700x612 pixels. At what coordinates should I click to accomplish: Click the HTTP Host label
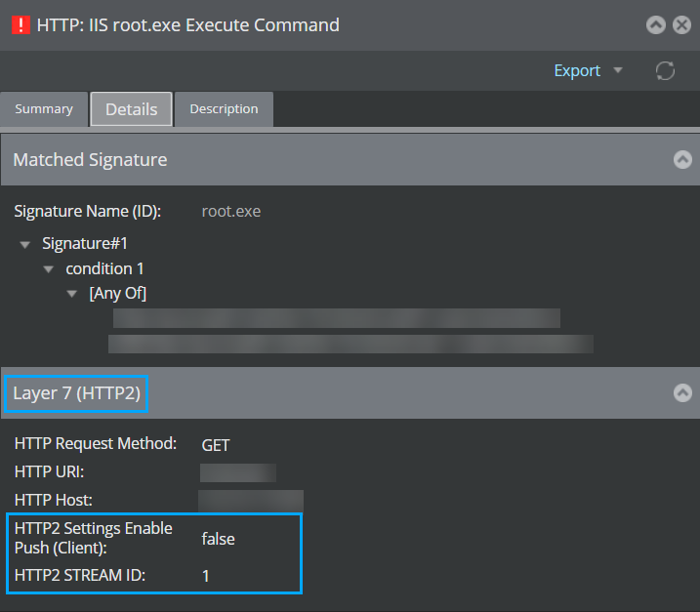tap(53, 500)
